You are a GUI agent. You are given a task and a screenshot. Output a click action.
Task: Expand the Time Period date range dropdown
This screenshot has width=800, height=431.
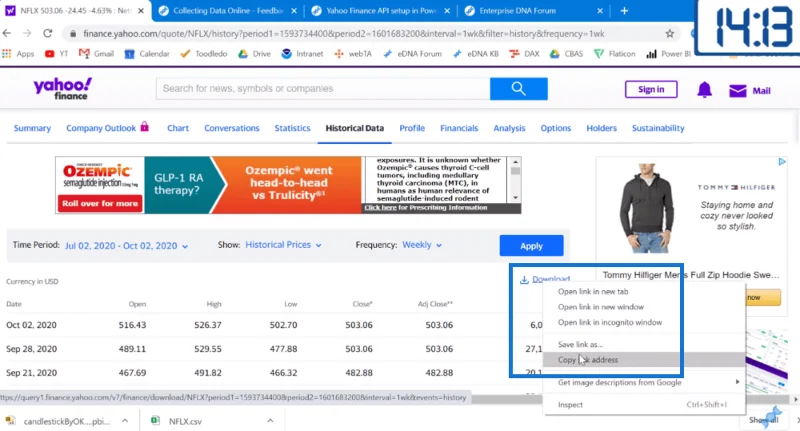126,246
